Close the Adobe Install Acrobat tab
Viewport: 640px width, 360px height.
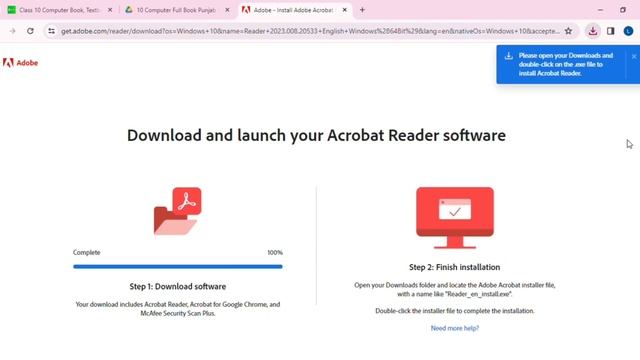pos(344,10)
